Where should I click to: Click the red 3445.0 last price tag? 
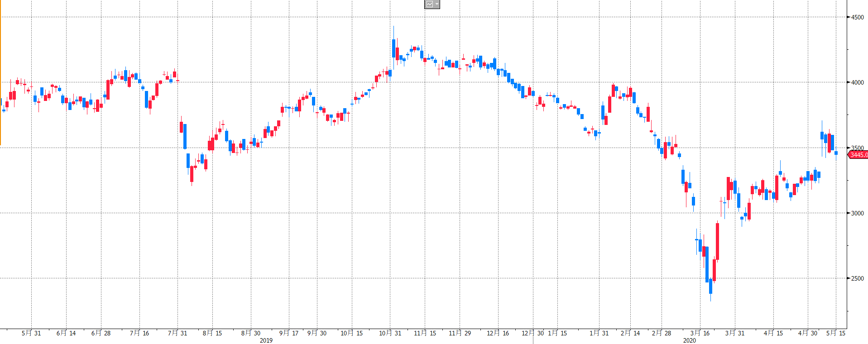[x=858, y=155]
